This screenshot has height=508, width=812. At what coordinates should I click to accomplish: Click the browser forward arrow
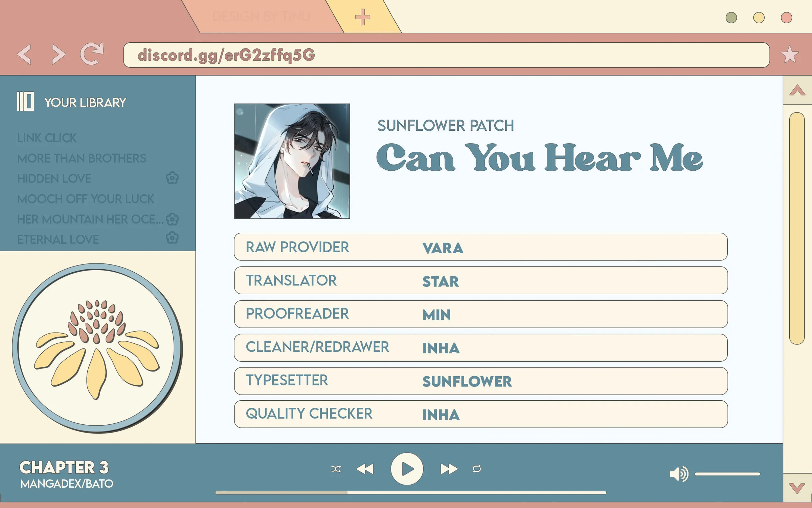58,54
